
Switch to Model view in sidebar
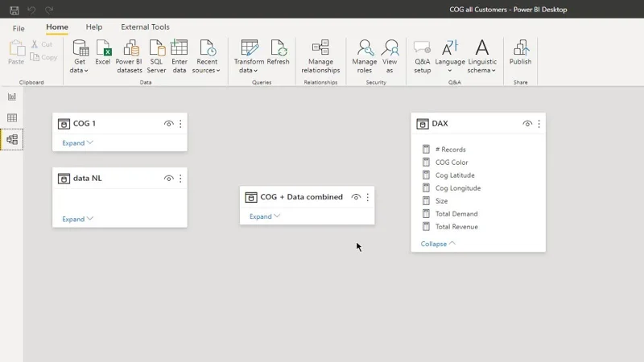point(12,139)
